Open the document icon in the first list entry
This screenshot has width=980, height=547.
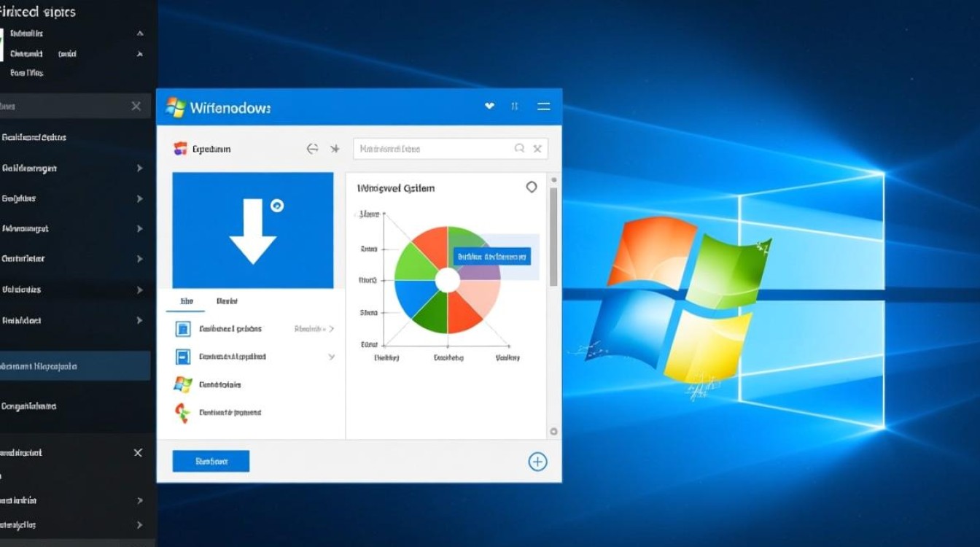[x=182, y=328]
